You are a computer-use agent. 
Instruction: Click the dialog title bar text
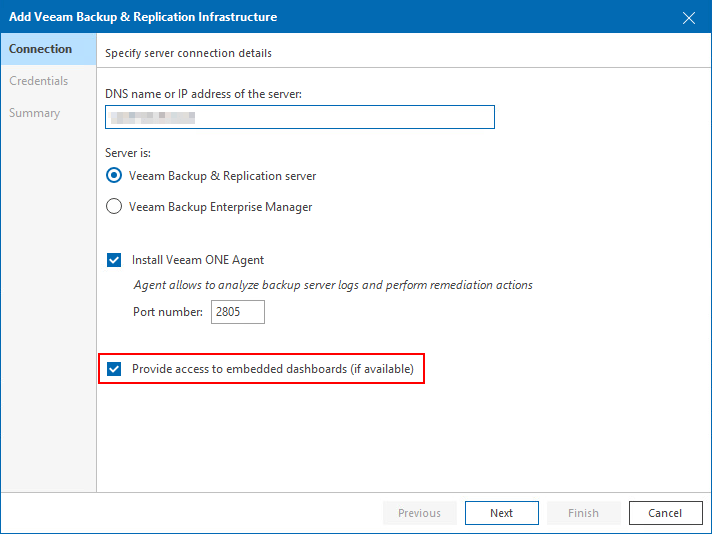[143, 17]
